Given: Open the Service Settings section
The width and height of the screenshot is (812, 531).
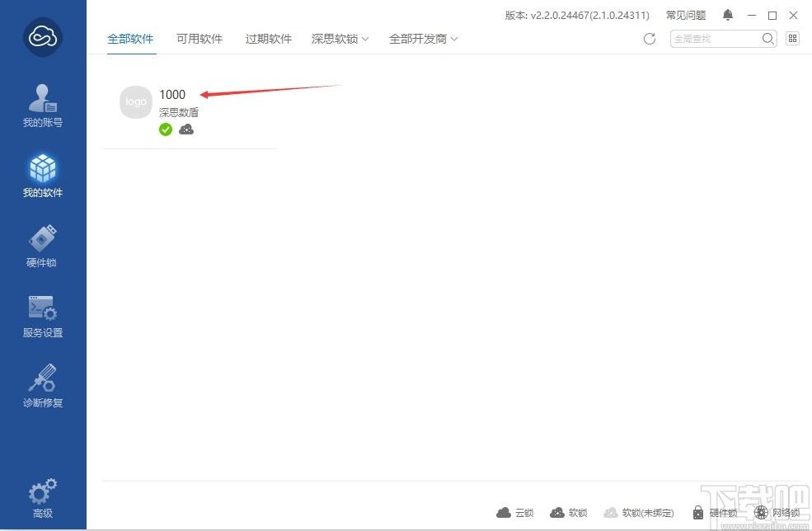Looking at the screenshot, I should (43, 316).
